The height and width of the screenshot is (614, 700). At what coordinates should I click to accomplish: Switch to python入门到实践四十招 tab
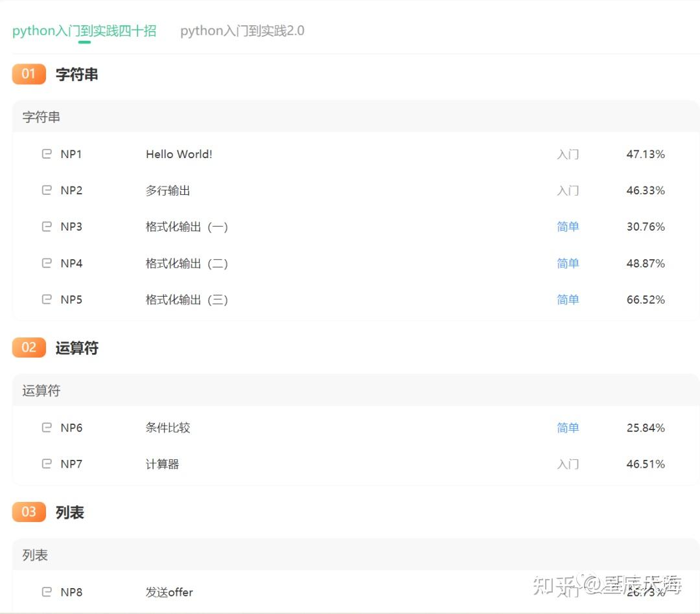[84, 31]
